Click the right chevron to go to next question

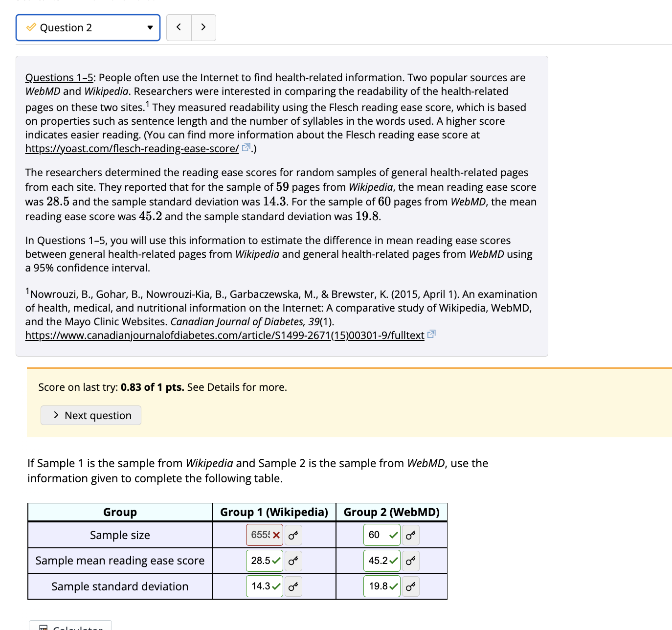pyautogui.click(x=203, y=27)
